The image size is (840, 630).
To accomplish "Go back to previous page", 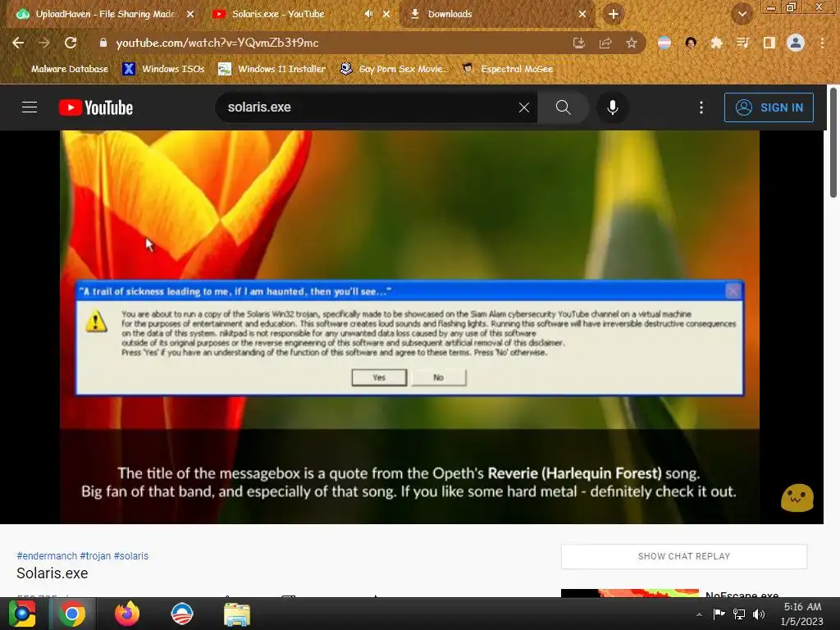I will pyautogui.click(x=18, y=43).
